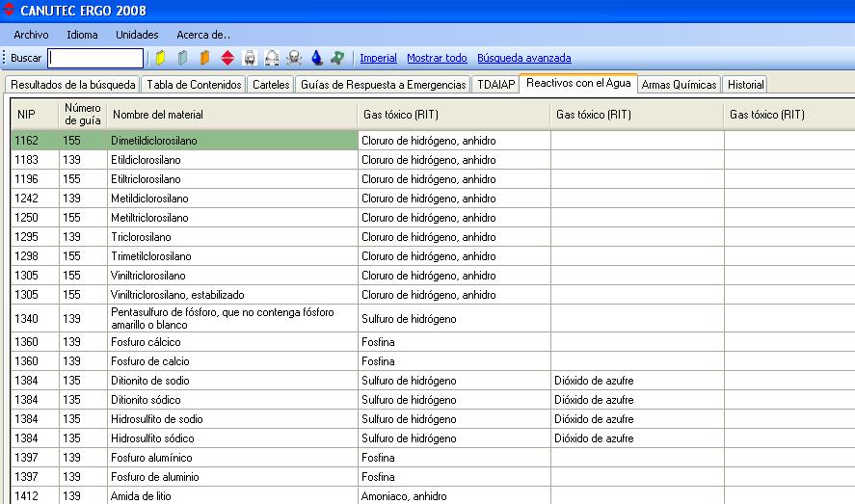The height and width of the screenshot is (504, 855).
Task: Click the yellow guidebook icon in toolbar
Action: [161, 59]
